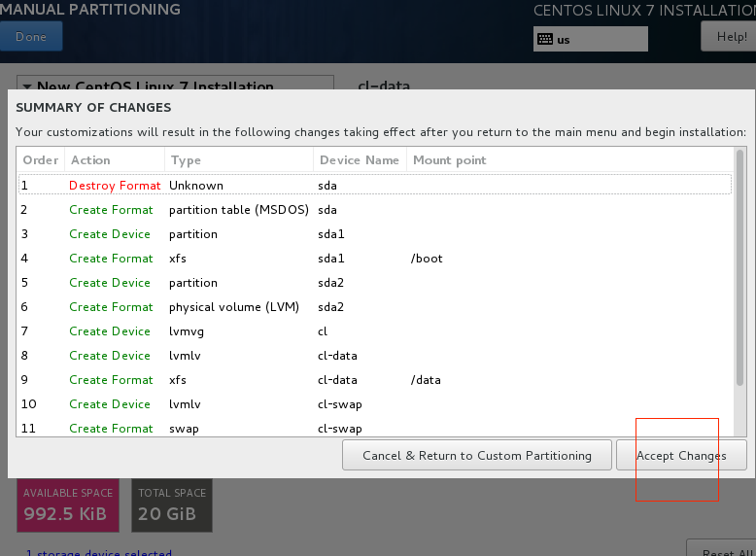The height and width of the screenshot is (556, 756).
Task: Open 1 storage device selected link
Action: click(99, 553)
